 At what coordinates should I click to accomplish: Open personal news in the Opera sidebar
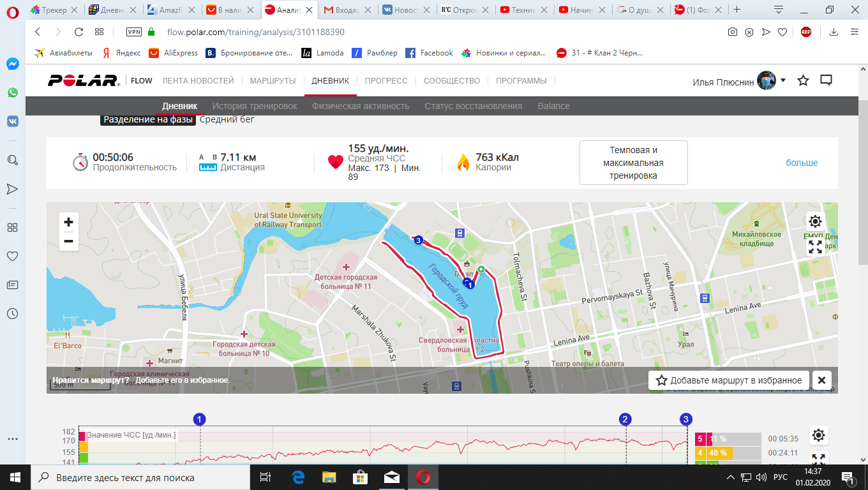(13, 285)
